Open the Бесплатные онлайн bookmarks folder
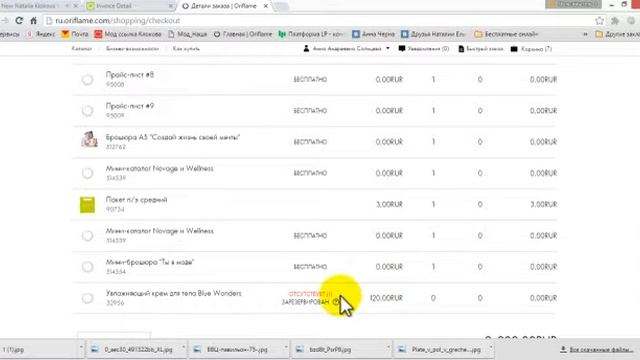 [506, 34]
